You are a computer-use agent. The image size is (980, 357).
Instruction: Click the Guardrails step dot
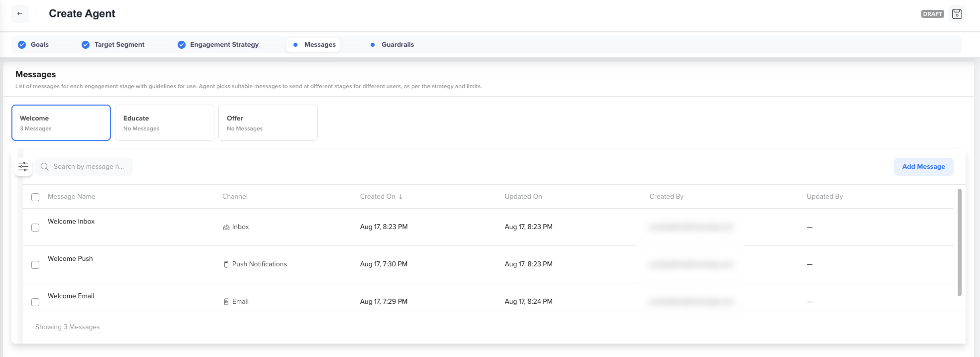pos(372,45)
